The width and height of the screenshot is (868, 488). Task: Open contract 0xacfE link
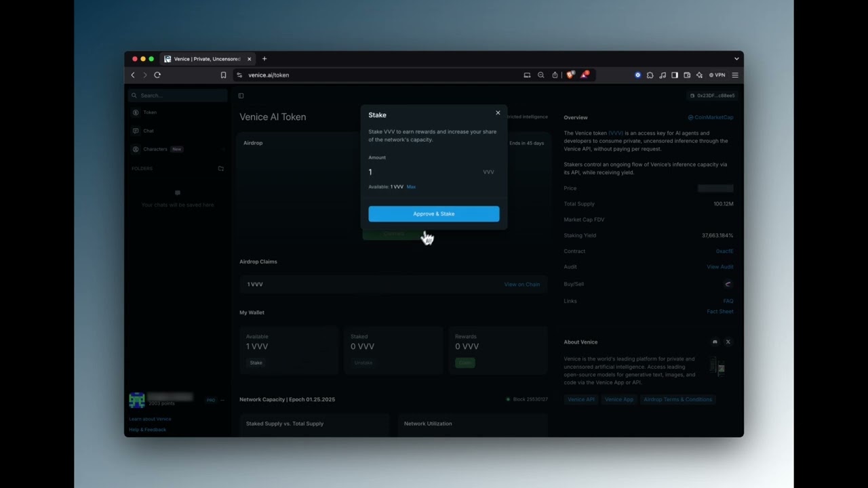pyautogui.click(x=724, y=251)
